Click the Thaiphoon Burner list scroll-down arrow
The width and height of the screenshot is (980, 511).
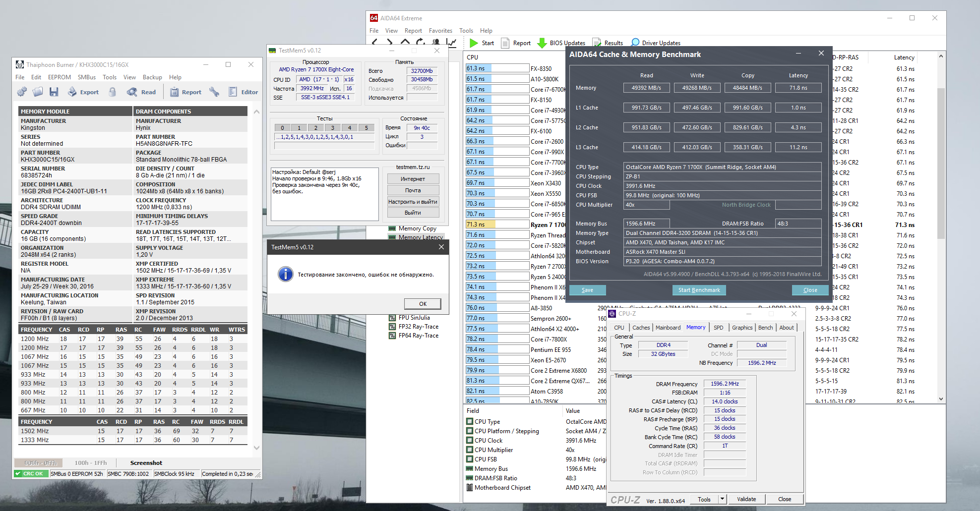[x=256, y=448]
